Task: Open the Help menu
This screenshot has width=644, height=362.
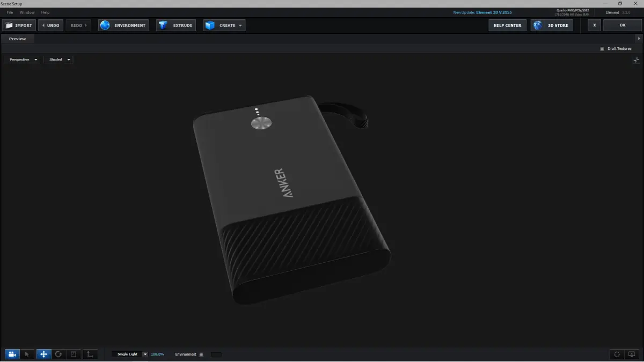Action: click(45, 12)
